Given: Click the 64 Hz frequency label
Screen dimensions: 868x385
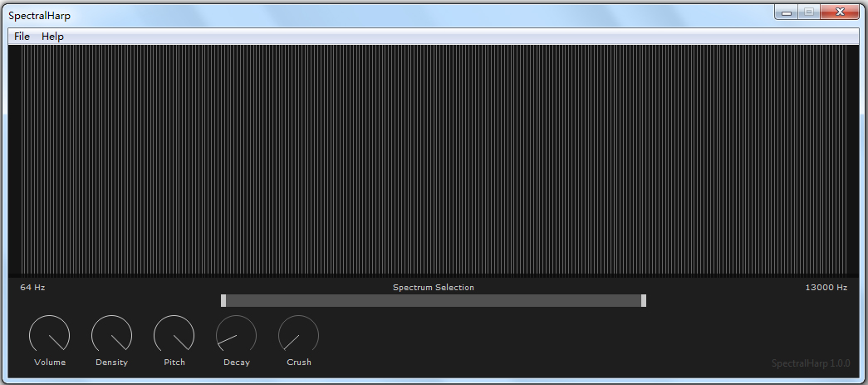Looking at the screenshot, I should [32, 288].
